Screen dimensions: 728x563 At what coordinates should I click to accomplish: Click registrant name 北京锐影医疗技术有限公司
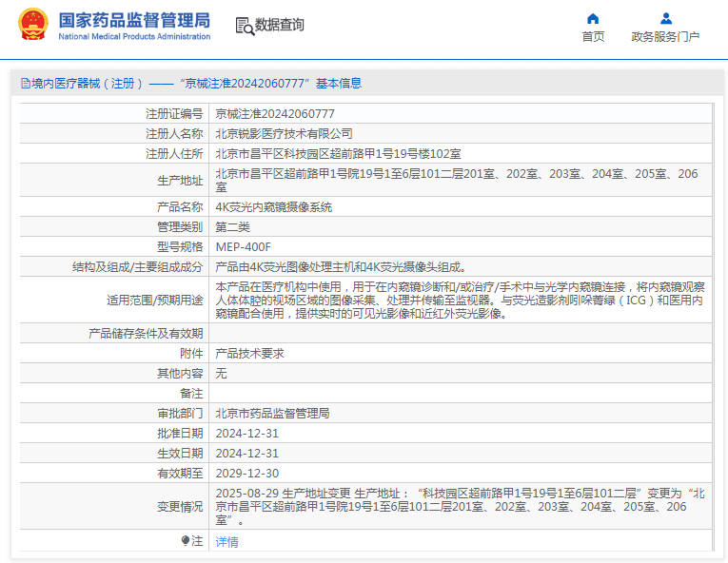(284, 133)
